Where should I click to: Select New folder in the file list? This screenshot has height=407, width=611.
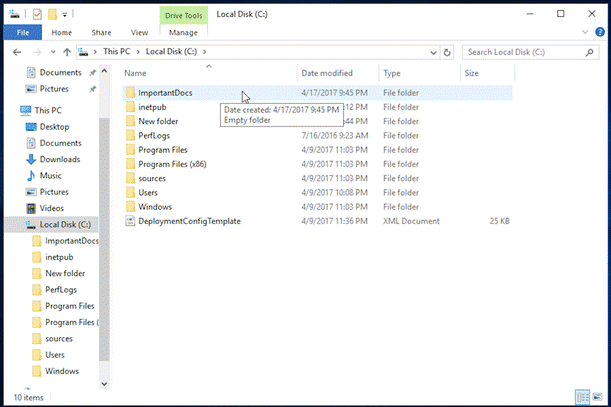(x=317, y=121)
